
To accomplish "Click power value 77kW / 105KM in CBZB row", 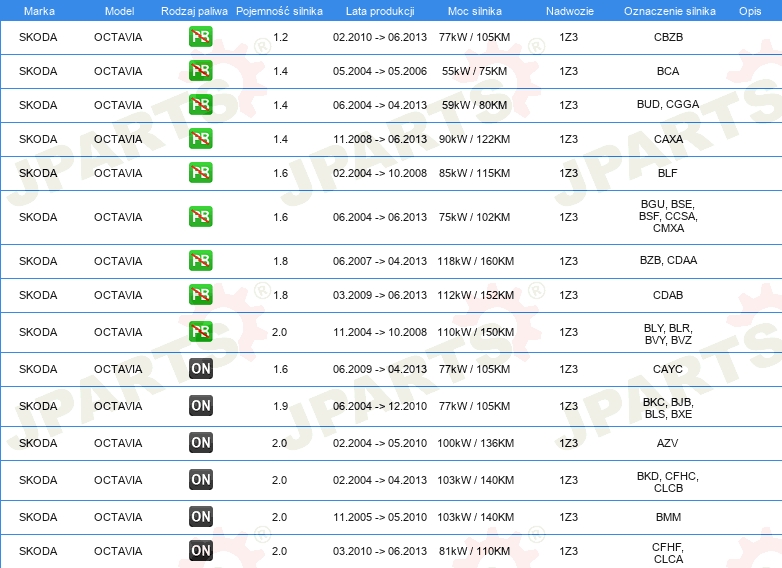I will 474,37.
